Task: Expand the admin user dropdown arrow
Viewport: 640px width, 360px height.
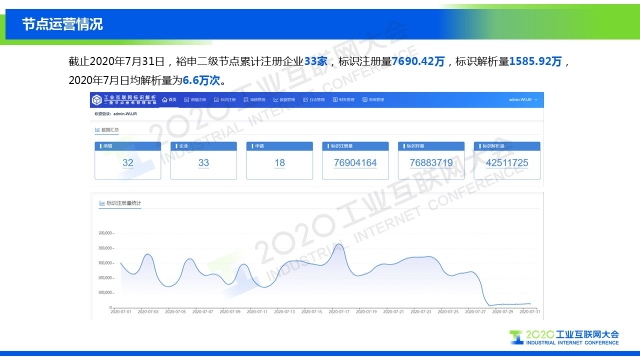Action: pos(536,100)
